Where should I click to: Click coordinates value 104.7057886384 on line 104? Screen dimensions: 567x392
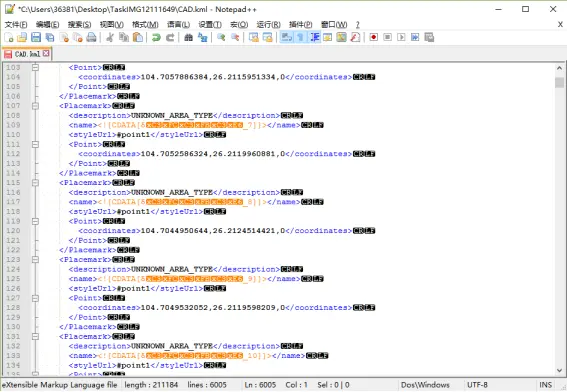[174, 77]
